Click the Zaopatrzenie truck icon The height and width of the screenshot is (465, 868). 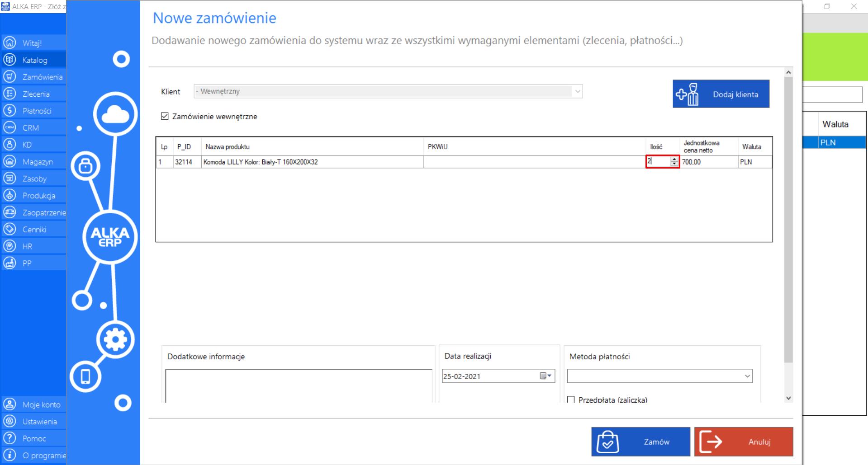coord(9,212)
